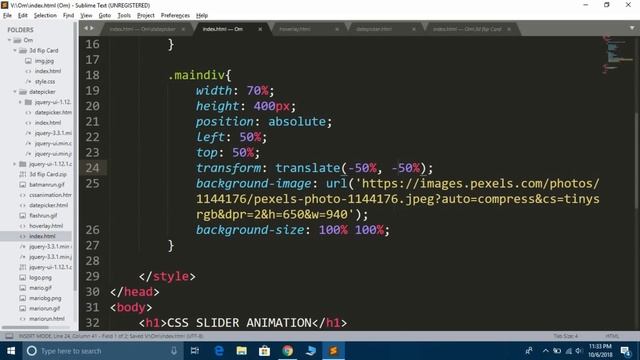Change the HTML syntax in the status bar

(612, 336)
